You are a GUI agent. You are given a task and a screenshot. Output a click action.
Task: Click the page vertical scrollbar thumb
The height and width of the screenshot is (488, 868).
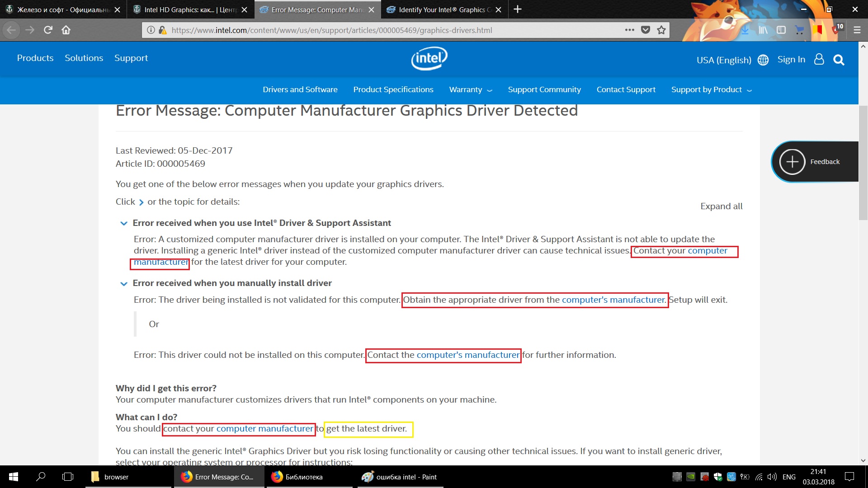863,163
